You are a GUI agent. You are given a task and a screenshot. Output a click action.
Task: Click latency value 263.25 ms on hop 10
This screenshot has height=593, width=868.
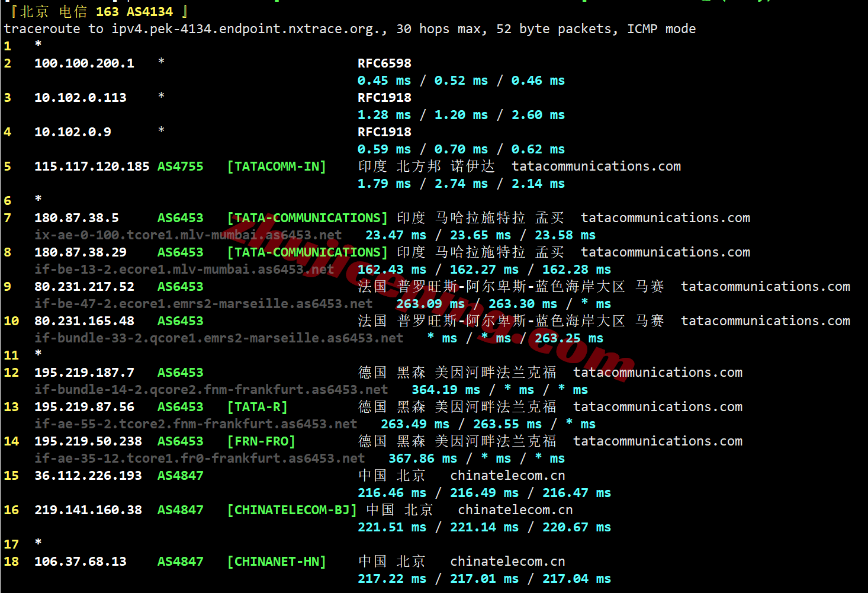tap(569, 338)
